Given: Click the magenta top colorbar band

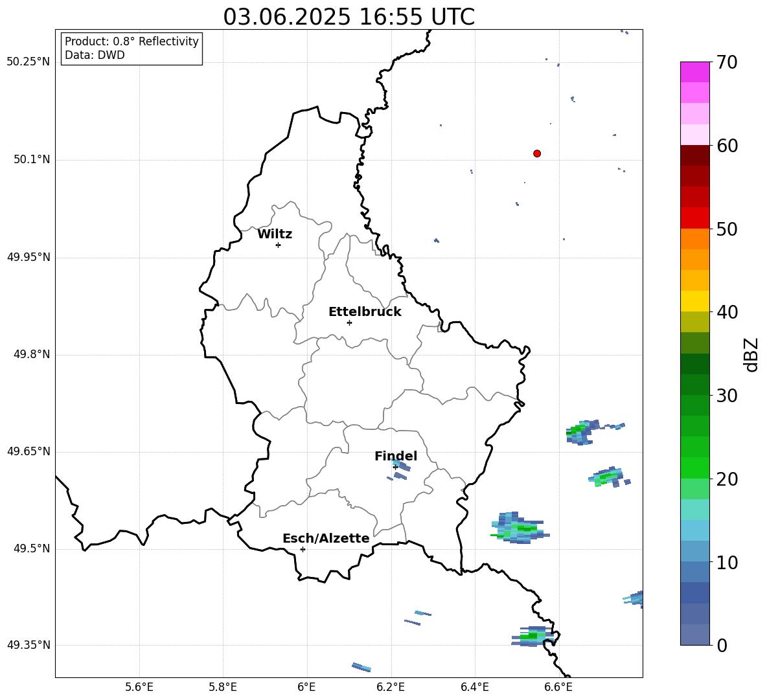Looking at the screenshot, I should tap(695, 73).
